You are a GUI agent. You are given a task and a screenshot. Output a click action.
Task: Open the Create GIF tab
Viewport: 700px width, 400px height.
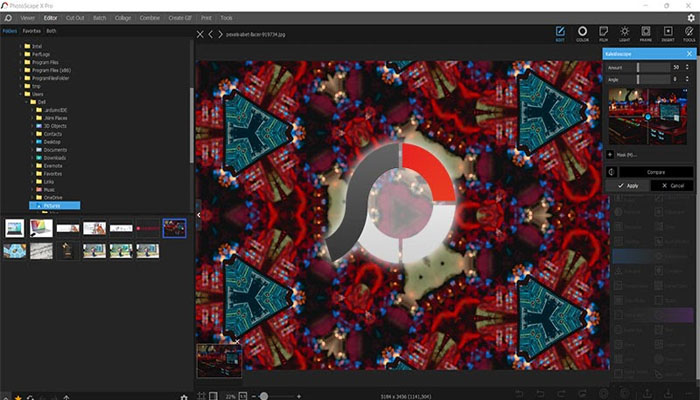[180, 18]
